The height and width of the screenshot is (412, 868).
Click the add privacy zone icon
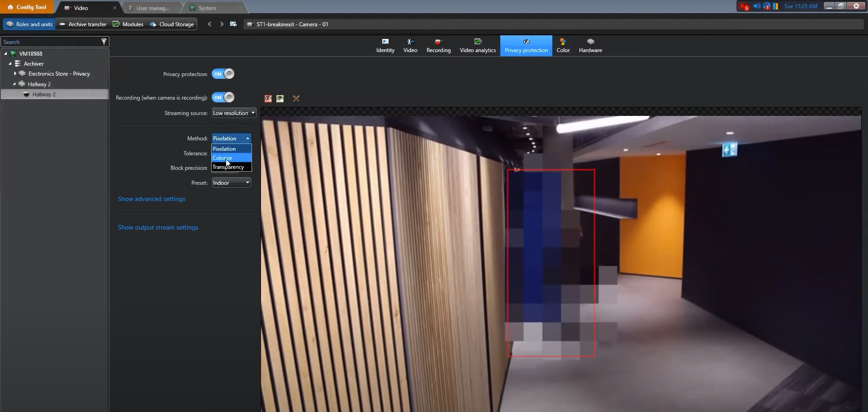coord(268,99)
